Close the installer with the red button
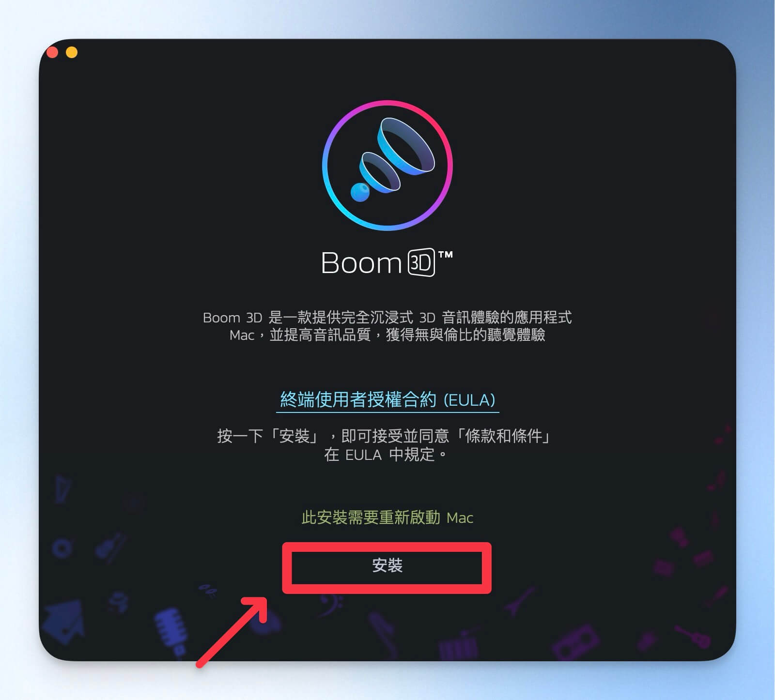This screenshot has width=775, height=700. [52, 52]
